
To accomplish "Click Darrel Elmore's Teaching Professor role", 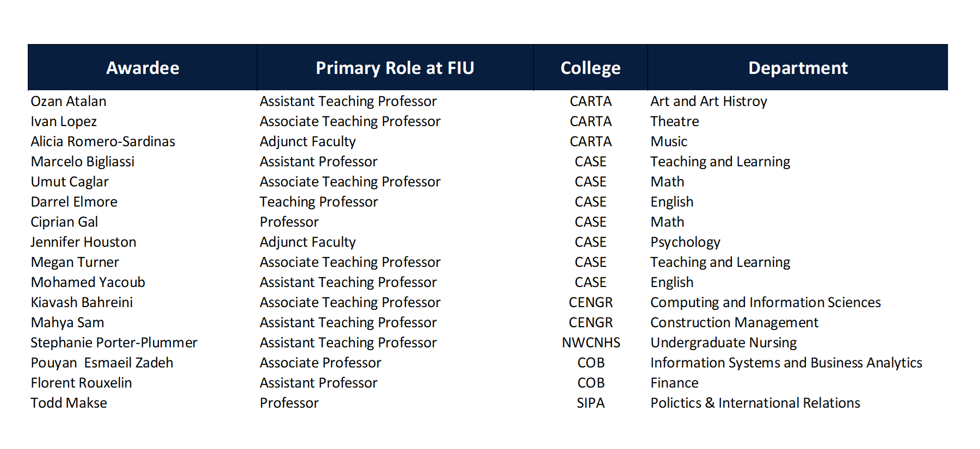I will pos(319,202).
